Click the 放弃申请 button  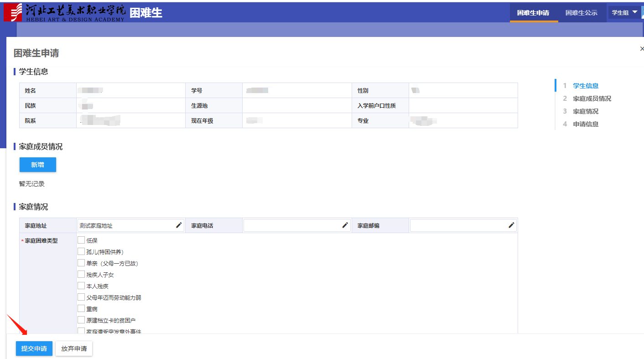(x=74, y=349)
